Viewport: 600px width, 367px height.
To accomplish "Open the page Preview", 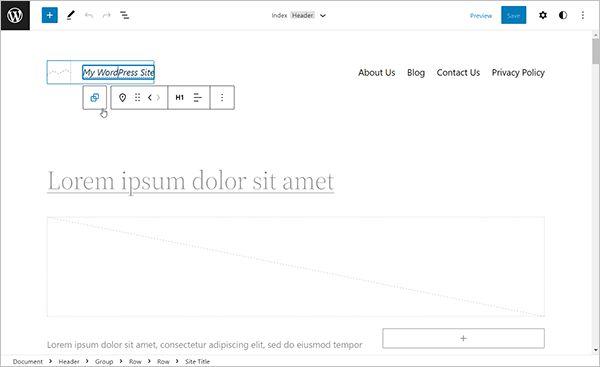I will coord(481,16).
